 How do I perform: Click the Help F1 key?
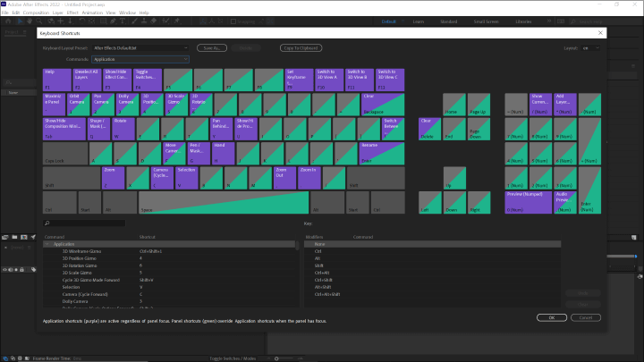pos(56,80)
